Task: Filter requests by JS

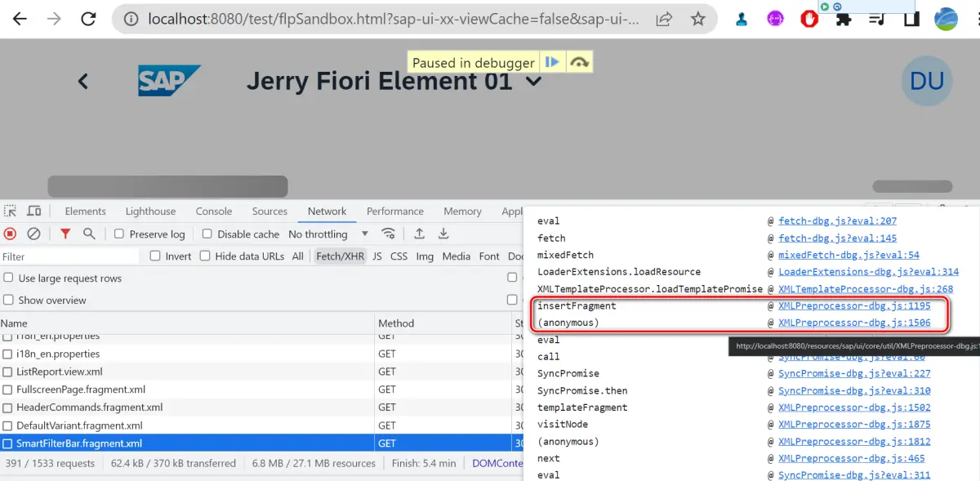Action: (x=377, y=256)
